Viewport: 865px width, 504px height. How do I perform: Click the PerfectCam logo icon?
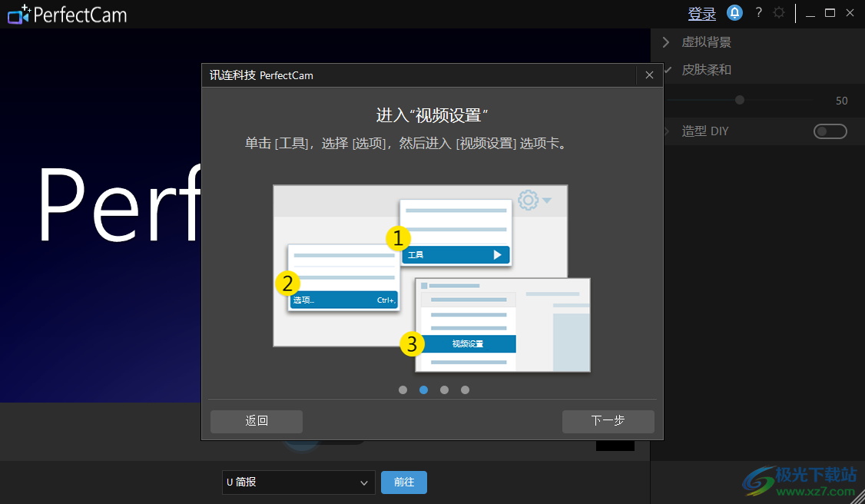click(18, 15)
